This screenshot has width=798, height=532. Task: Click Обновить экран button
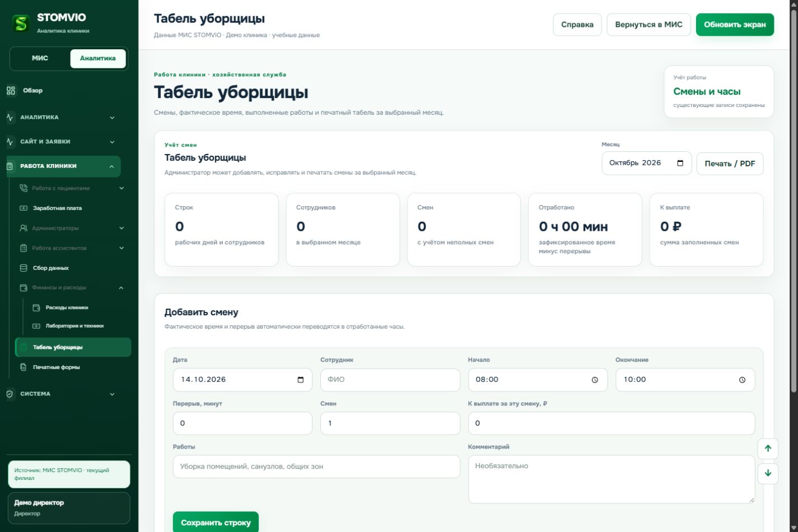pyautogui.click(x=735, y=25)
